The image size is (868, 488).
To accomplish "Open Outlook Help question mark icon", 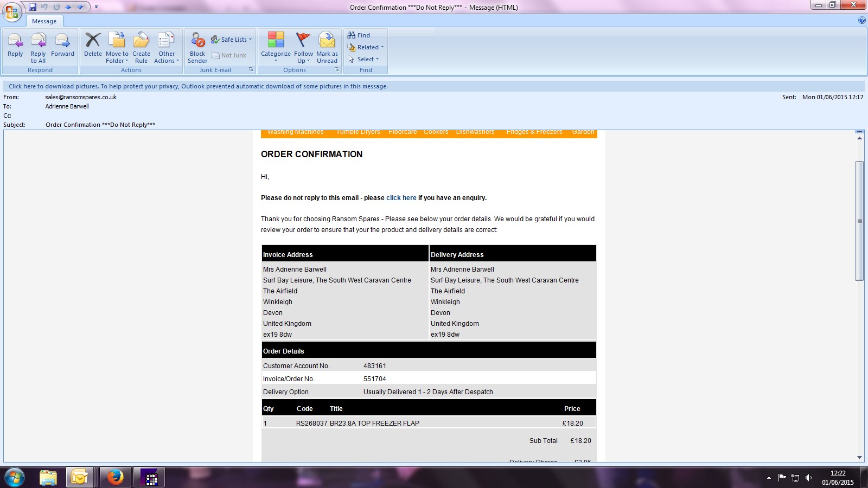I will 862,21.
